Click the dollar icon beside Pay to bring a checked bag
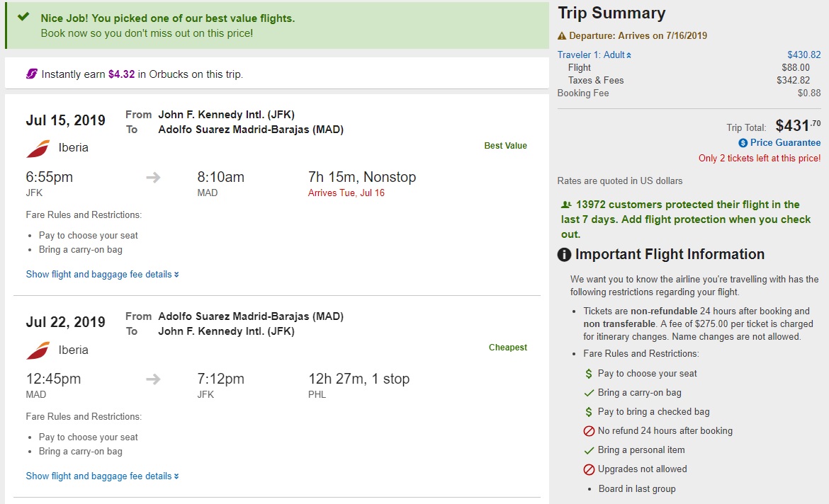 click(x=589, y=412)
